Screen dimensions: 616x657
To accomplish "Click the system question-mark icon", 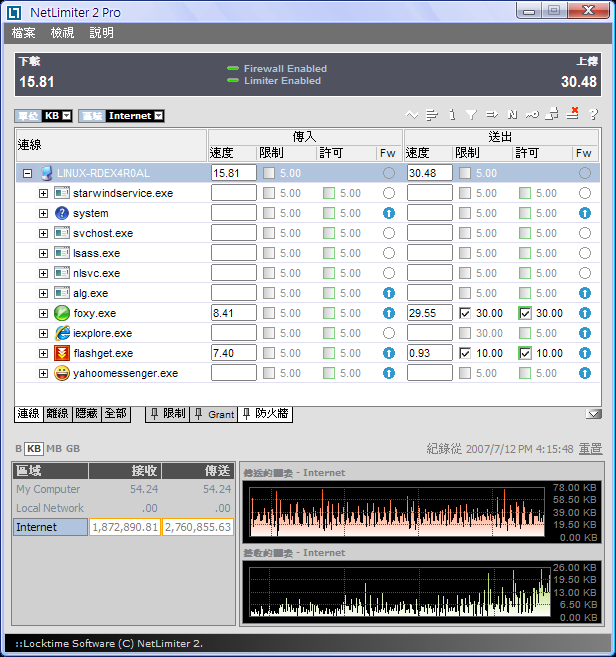I will (x=62, y=213).
